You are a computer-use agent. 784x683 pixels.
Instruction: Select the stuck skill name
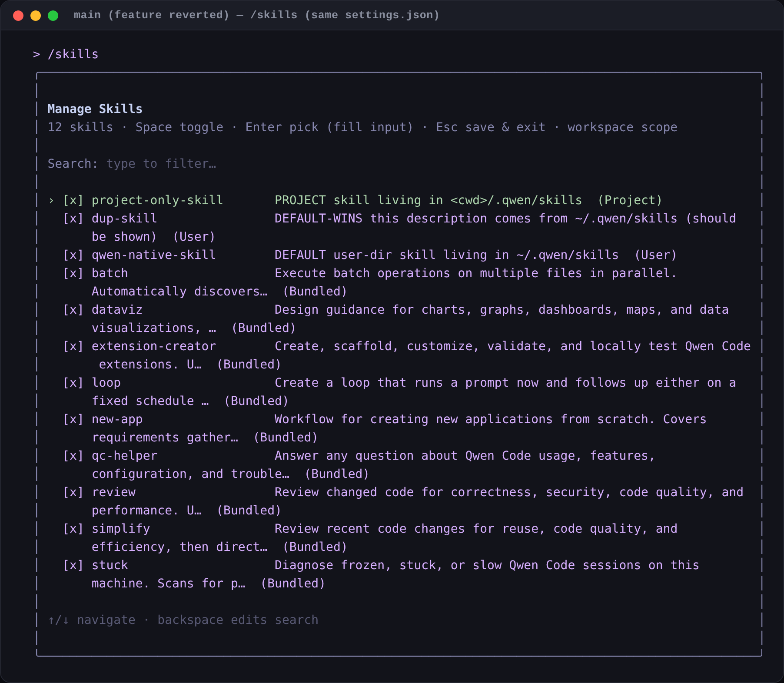pyautogui.click(x=110, y=565)
